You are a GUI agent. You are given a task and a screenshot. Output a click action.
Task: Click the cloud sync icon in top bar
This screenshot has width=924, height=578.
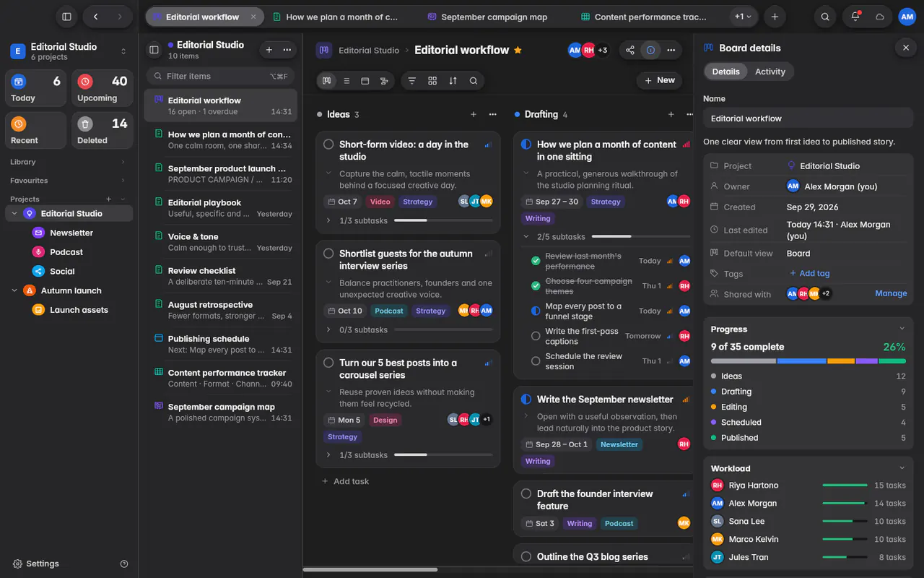[880, 17]
